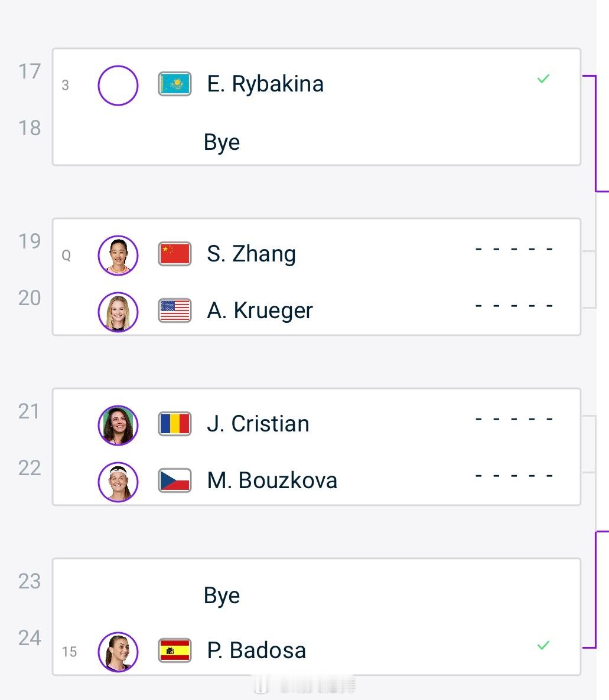The width and height of the screenshot is (609, 700).
Task: Click the green checkmark next to P. Badosa
Action: [543, 646]
